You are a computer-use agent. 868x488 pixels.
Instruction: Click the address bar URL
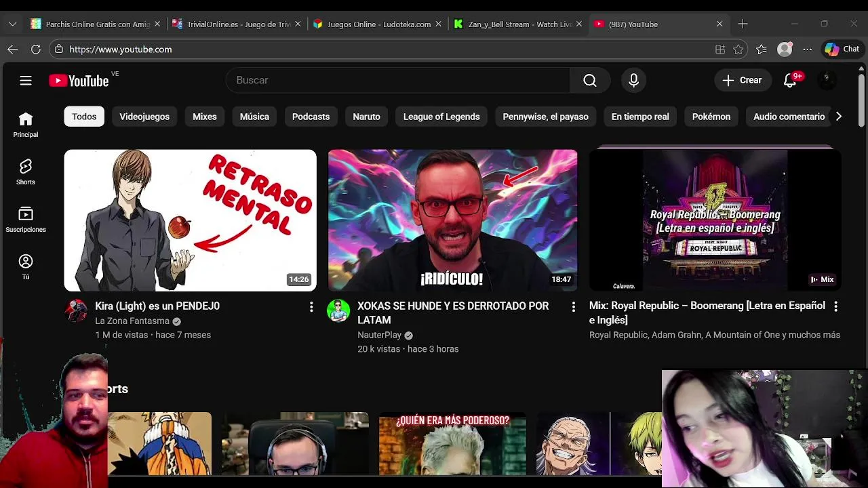121,49
